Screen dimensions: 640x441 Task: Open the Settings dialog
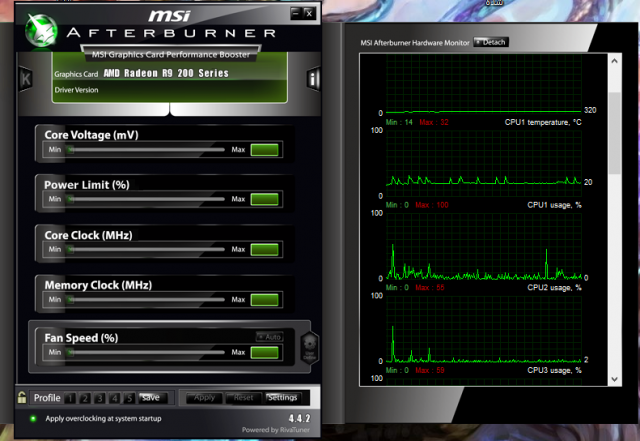pos(282,397)
